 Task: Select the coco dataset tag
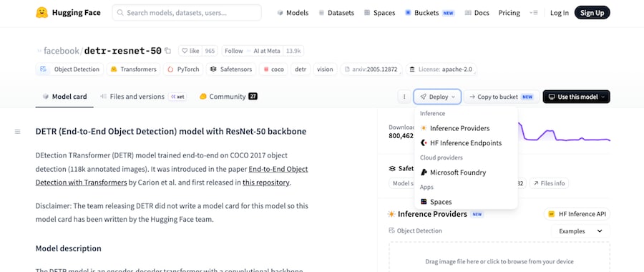click(273, 69)
